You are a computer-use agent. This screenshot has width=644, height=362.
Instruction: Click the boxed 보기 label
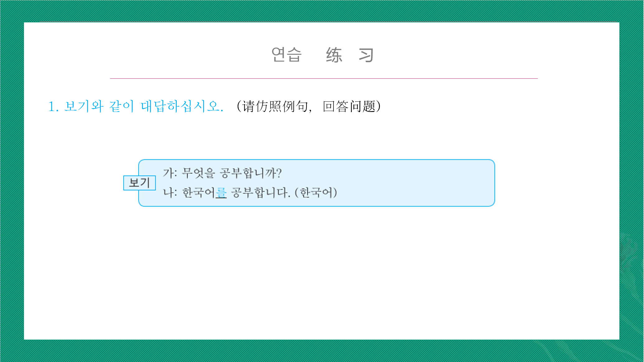139,183
